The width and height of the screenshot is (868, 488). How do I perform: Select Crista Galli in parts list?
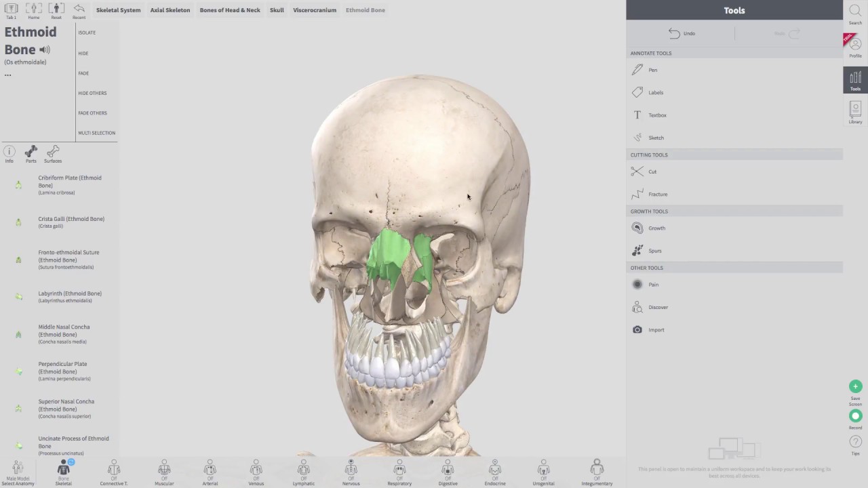point(60,222)
